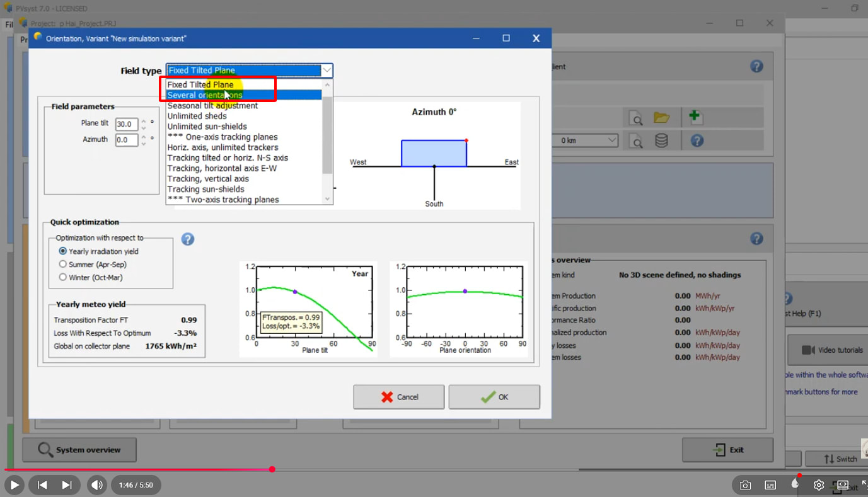Click purple point on Plane tilt graph
Viewport: 868px width, 497px height.
pyautogui.click(x=295, y=292)
